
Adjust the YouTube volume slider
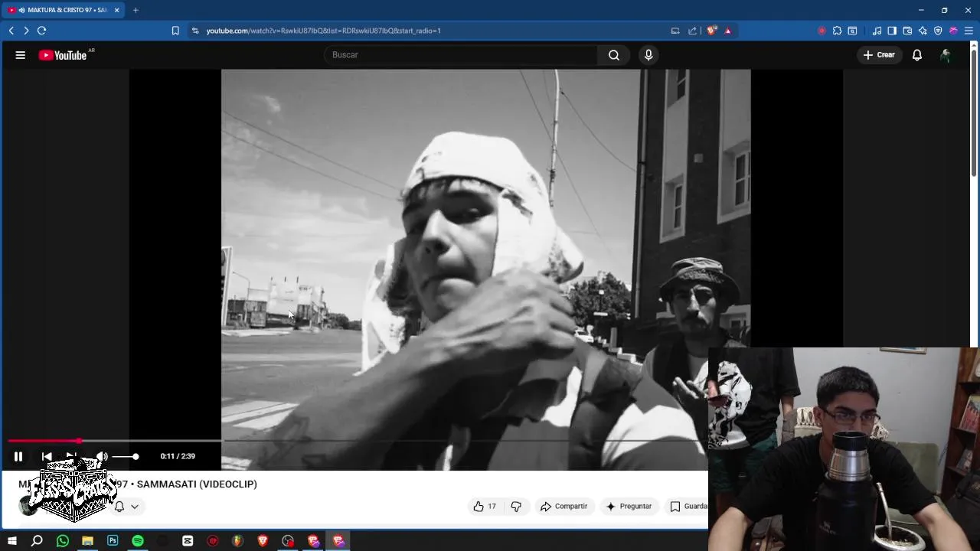126,456
